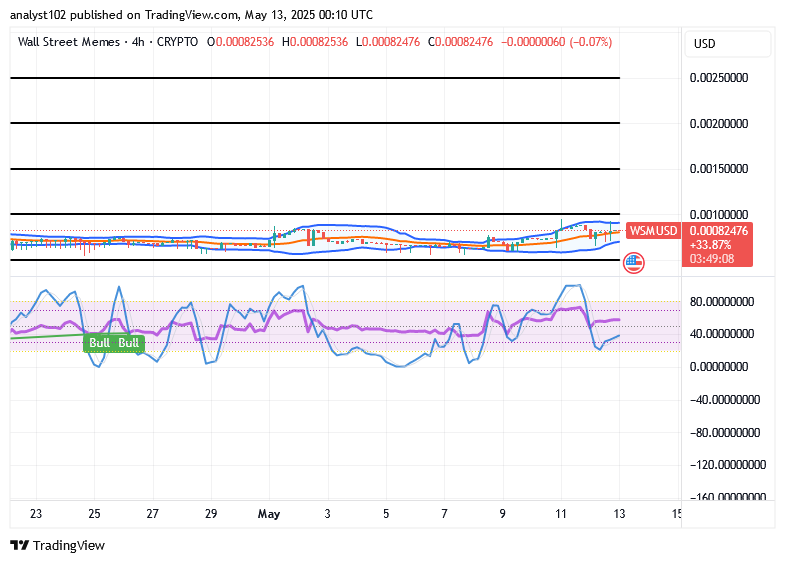Click the −80.00000000 indicator axis label

(725, 433)
